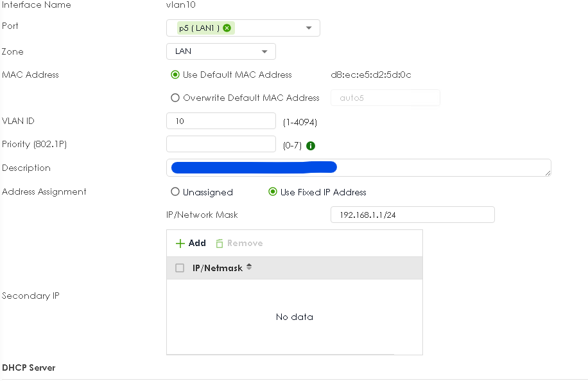Click the Remove trash icon

[x=220, y=244]
